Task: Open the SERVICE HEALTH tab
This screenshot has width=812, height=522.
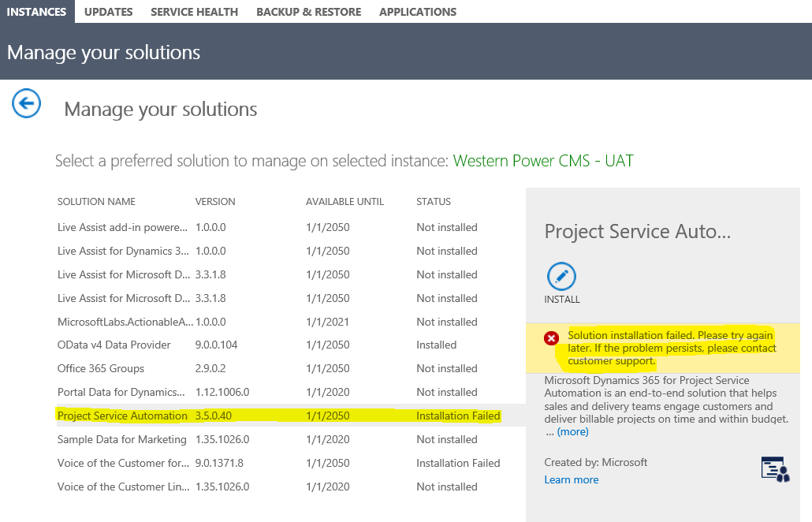Action: 194,11
